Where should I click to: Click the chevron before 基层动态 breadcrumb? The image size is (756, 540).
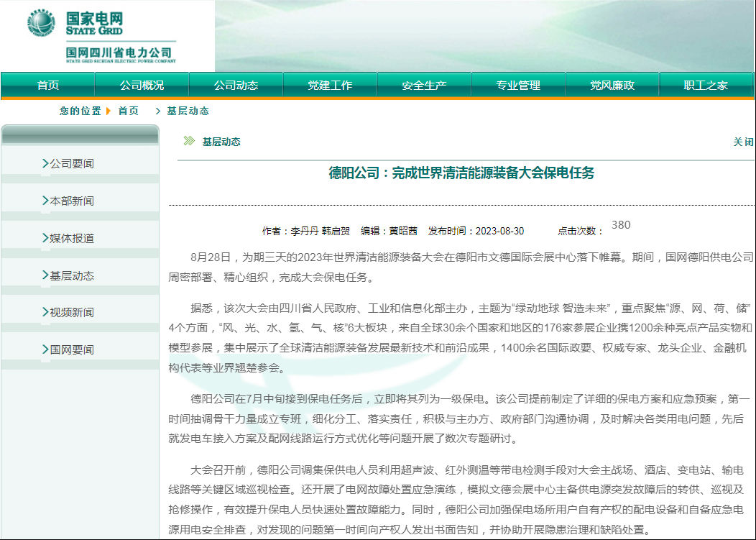[x=157, y=111]
